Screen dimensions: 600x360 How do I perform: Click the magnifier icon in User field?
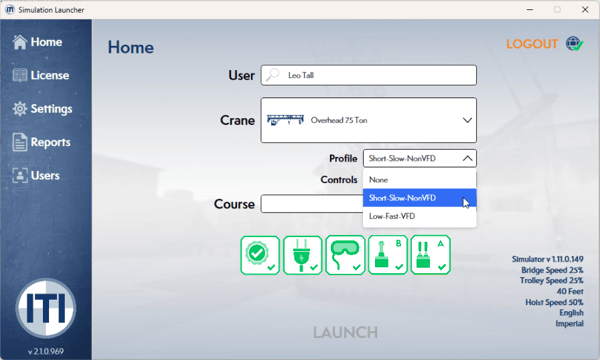pyautogui.click(x=273, y=75)
